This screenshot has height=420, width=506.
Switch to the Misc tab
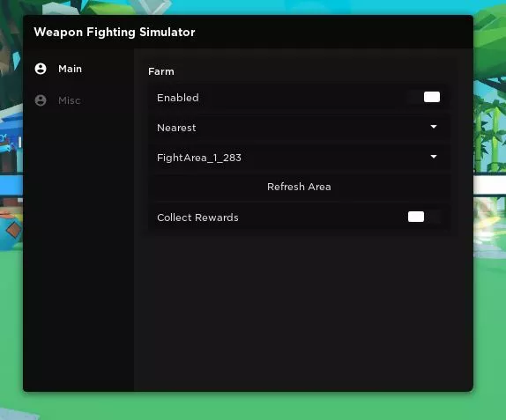tap(70, 100)
